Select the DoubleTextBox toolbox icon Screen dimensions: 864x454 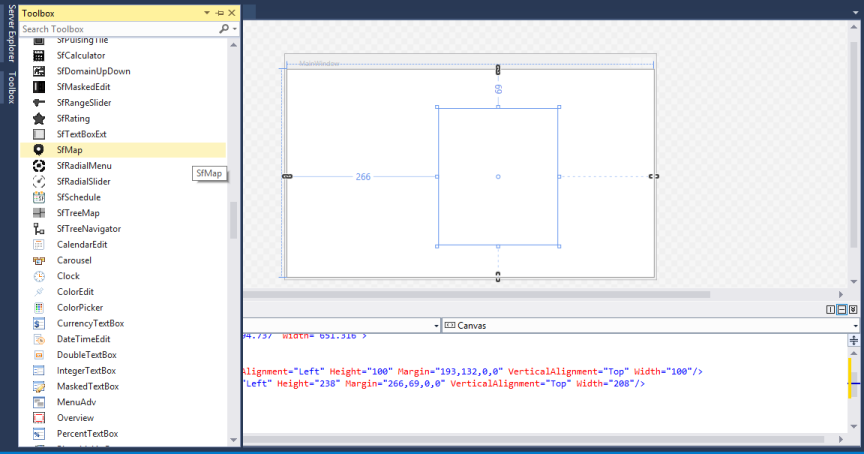[x=39, y=355]
